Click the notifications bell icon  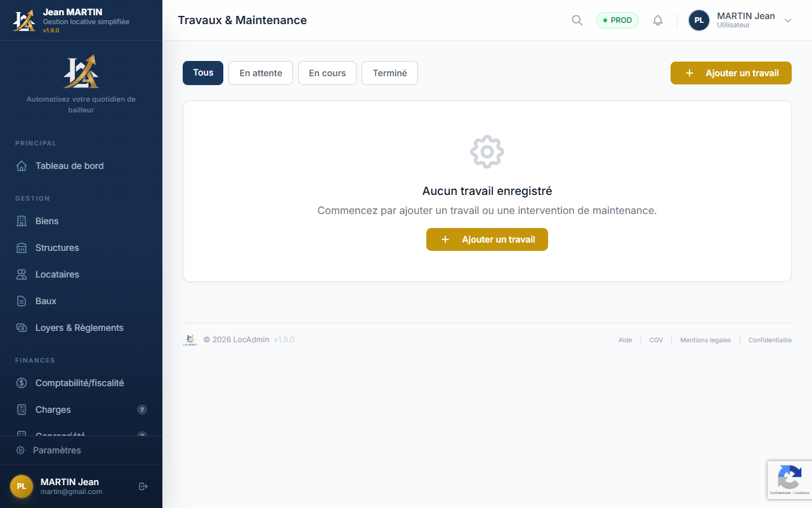coord(658,20)
